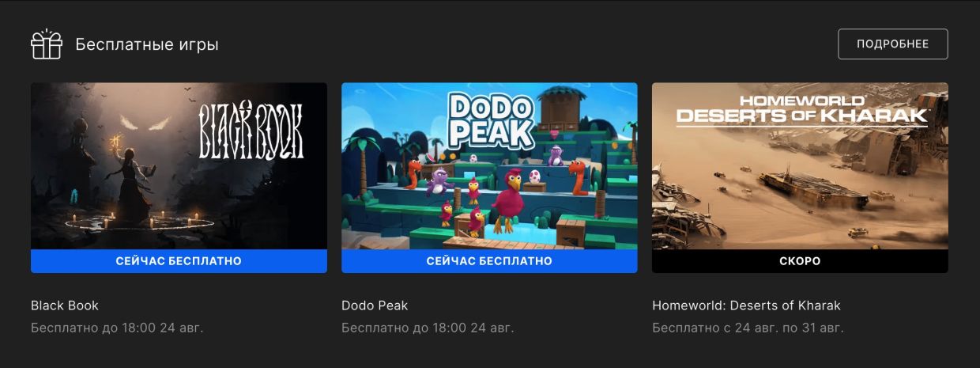This screenshot has width=980, height=368.
Task: Open the Подробнее button
Action: (x=893, y=44)
